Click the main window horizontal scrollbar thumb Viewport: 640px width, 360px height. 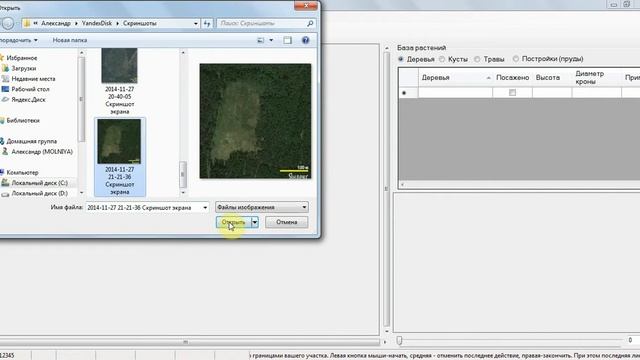click(x=185, y=342)
